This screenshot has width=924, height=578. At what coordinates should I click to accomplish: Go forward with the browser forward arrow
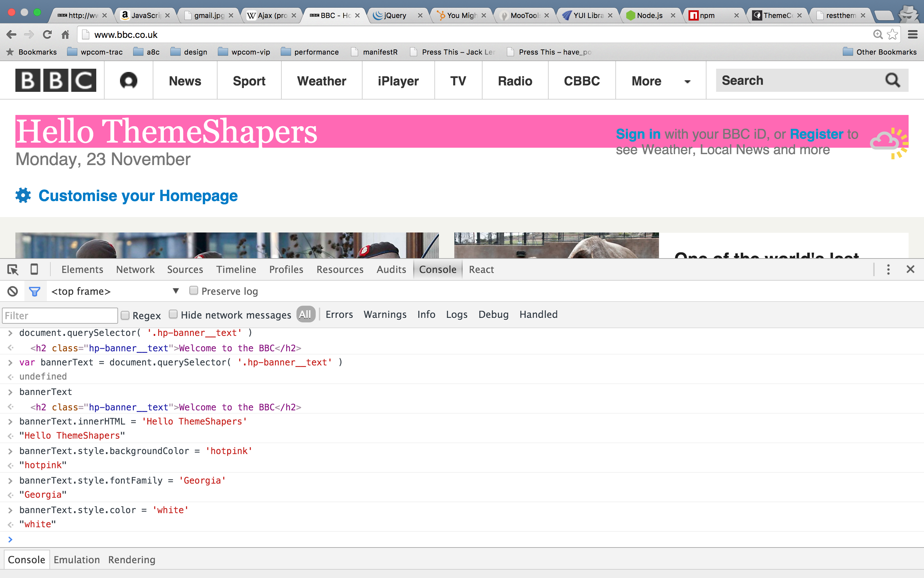coord(29,35)
